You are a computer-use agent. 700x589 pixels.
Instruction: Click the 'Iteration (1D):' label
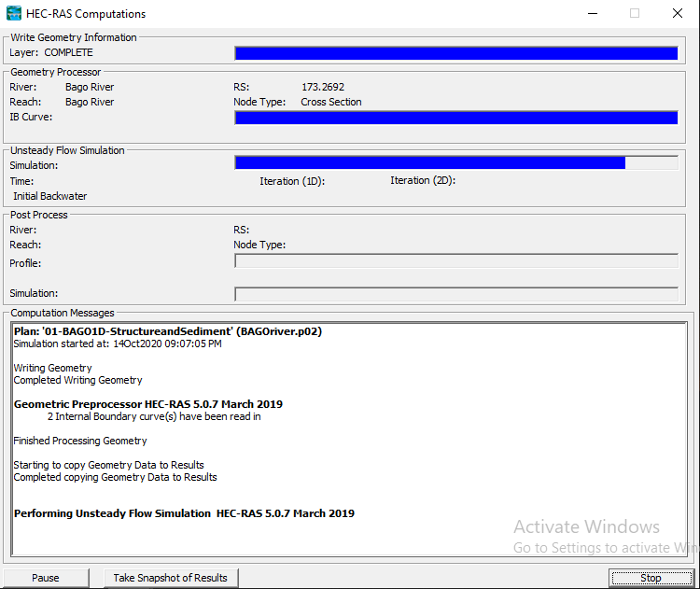(x=292, y=181)
